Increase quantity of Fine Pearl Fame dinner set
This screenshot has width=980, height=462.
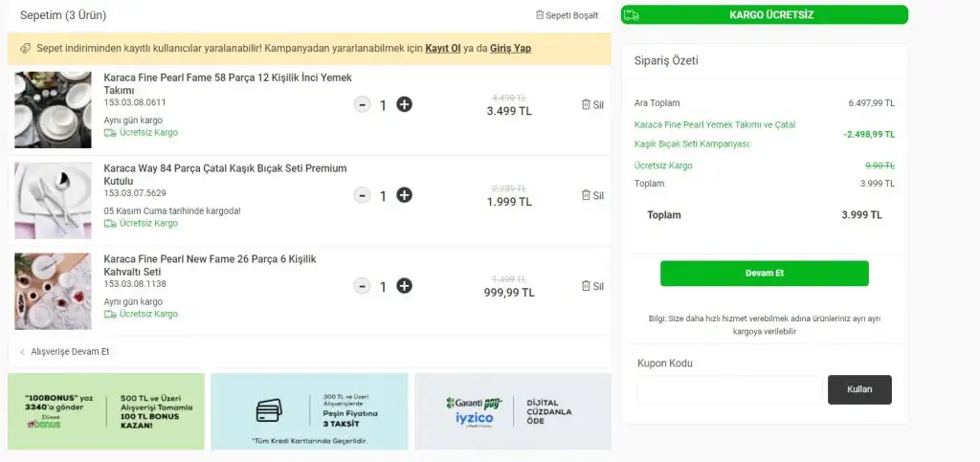click(405, 104)
